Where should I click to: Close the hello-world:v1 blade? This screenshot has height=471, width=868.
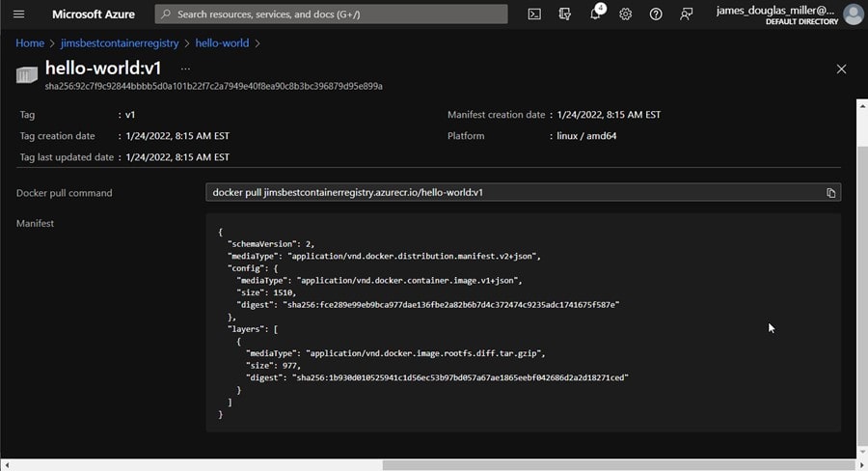[x=841, y=69]
